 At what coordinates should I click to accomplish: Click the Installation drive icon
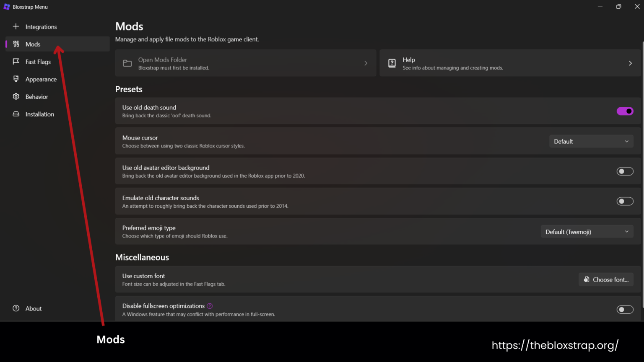pos(16,114)
